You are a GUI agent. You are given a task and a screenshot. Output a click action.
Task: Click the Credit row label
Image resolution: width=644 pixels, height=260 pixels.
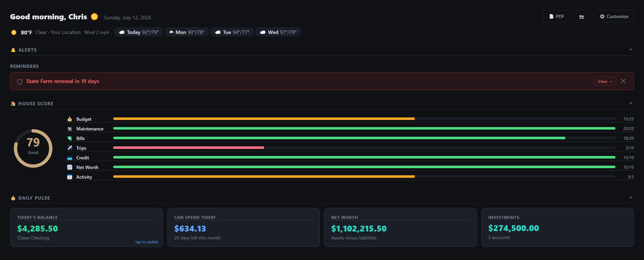tap(83, 158)
